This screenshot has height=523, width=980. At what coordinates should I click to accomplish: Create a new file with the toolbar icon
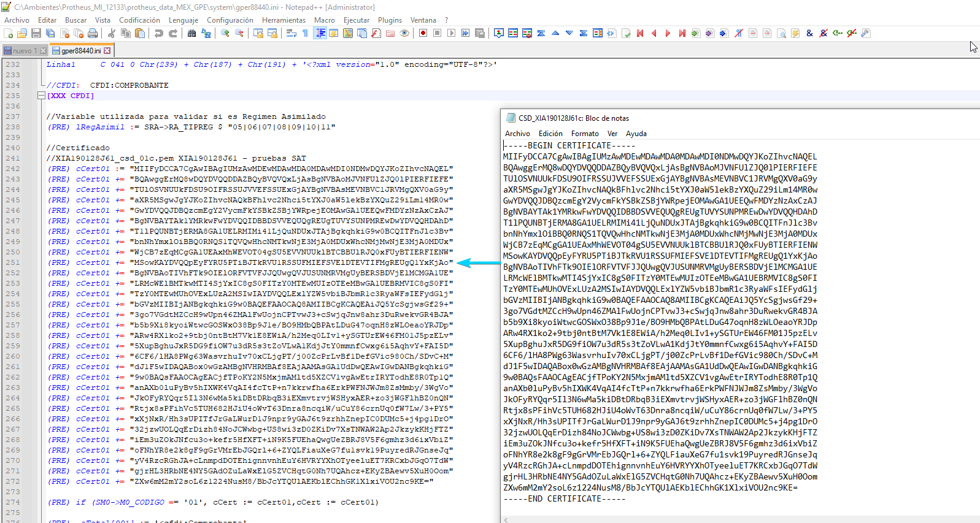coord(8,33)
